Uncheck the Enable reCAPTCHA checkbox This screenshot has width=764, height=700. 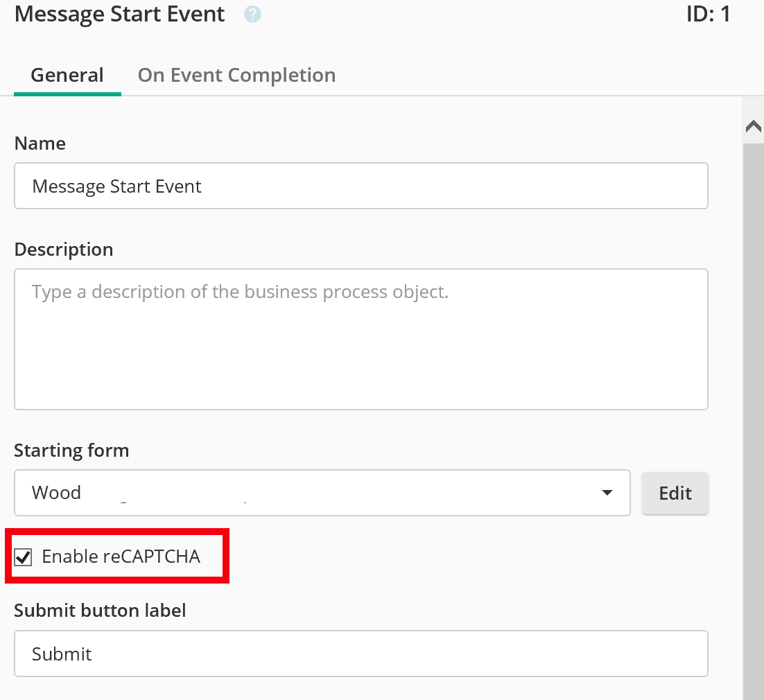pyautogui.click(x=24, y=557)
